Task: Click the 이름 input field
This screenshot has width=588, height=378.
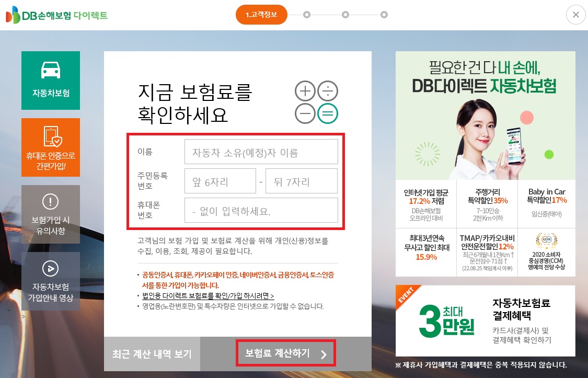Action: coord(261,152)
